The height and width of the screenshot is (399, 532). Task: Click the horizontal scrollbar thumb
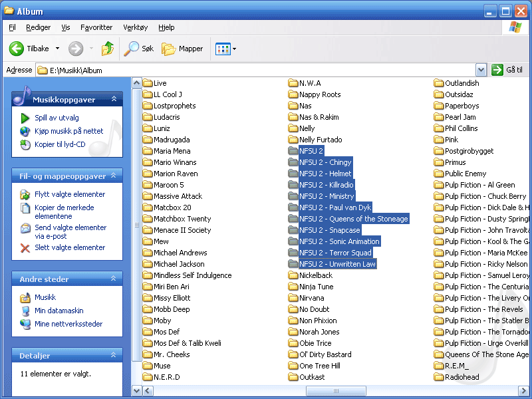[336, 391]
